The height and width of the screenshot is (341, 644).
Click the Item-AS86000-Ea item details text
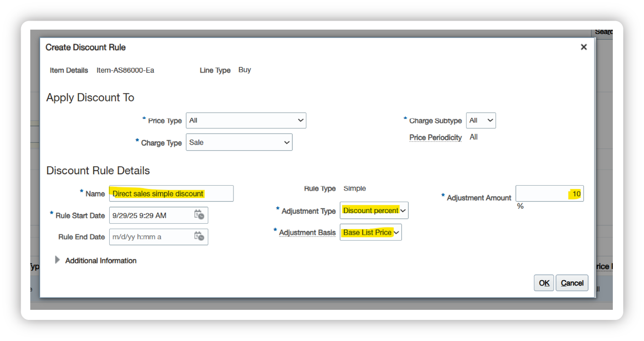click(x=125, y=70)
